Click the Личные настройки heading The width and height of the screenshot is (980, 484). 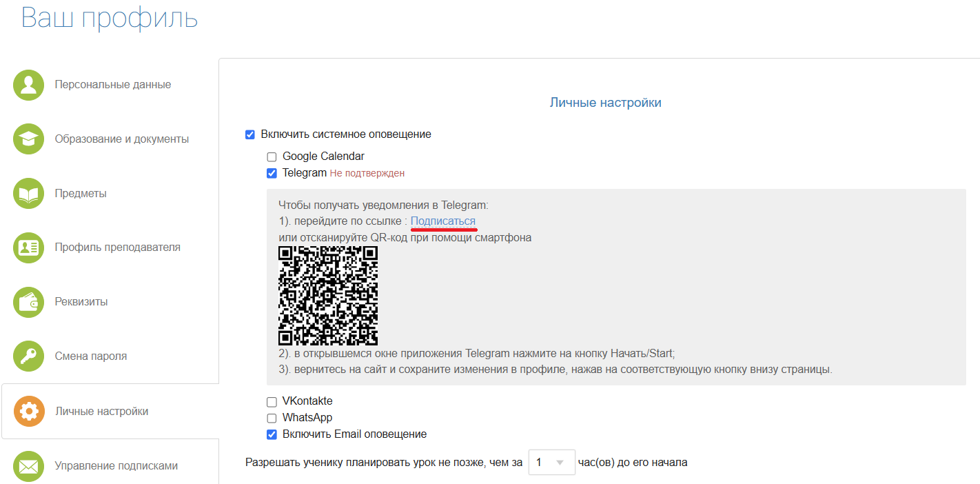point(606,103)
